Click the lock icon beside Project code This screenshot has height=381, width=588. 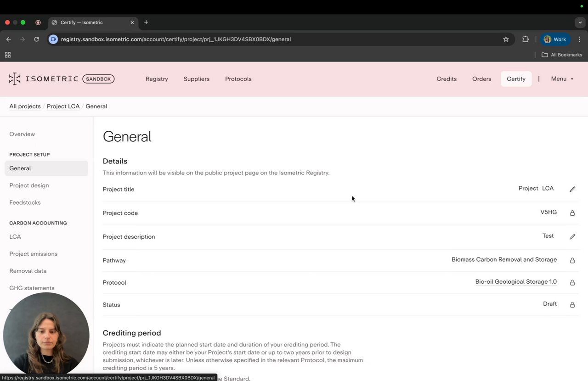[x=572, y=213]
